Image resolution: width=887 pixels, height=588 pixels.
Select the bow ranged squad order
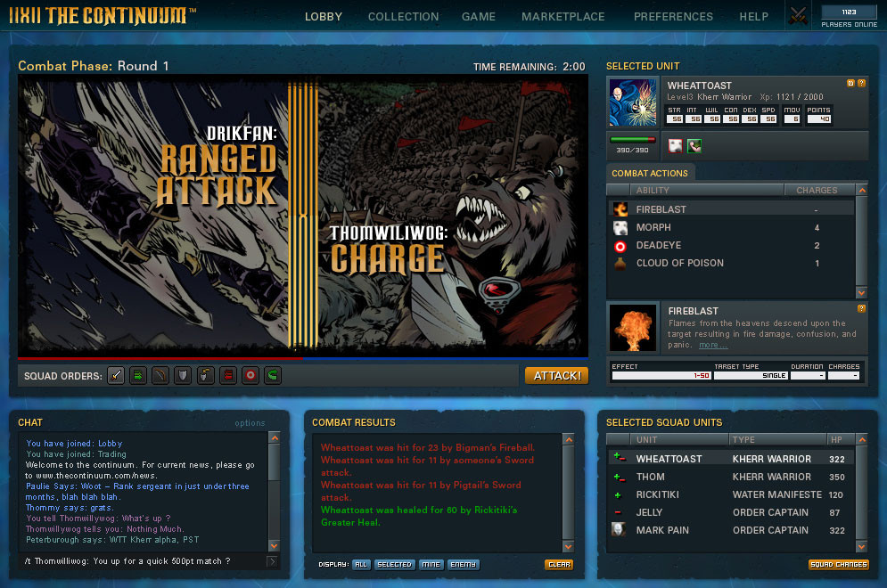pyautogui.click(x=160, y=375)
